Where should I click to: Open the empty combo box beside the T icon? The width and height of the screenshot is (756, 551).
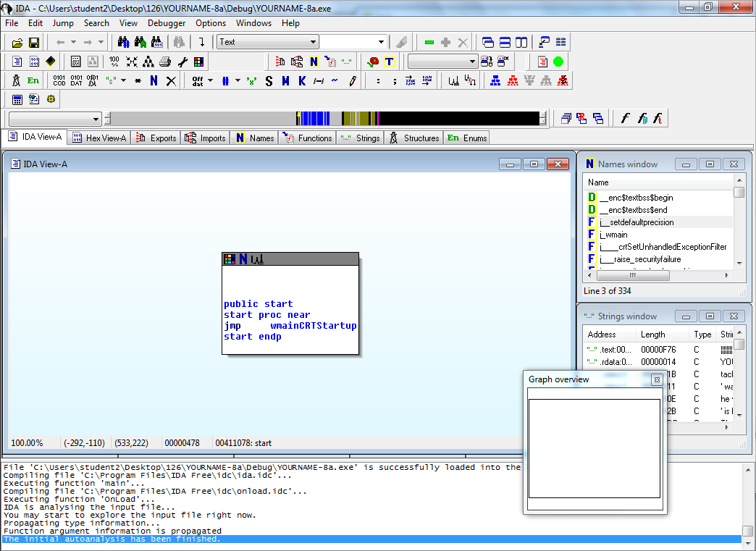click(x=442, y=62)
